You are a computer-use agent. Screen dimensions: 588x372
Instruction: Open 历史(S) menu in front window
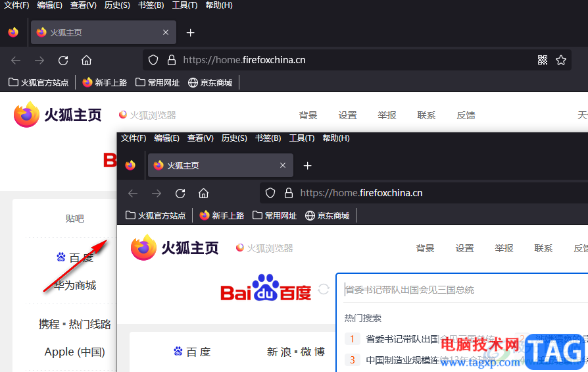point(234,138)
